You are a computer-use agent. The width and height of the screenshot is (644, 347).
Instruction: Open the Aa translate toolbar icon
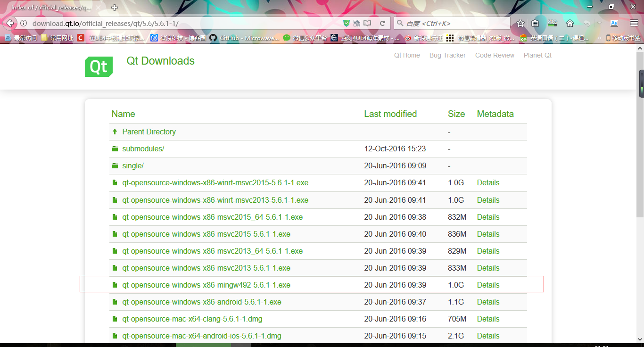click(614, 23)
